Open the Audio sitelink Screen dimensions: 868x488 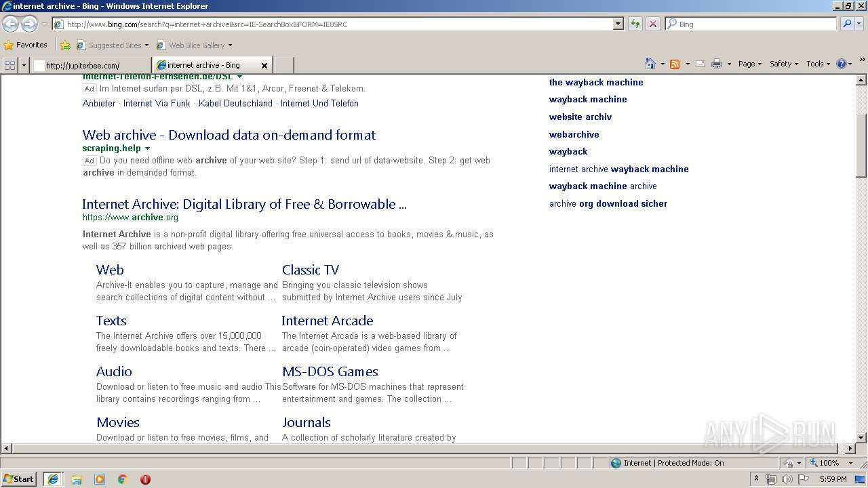pos(114,371)
